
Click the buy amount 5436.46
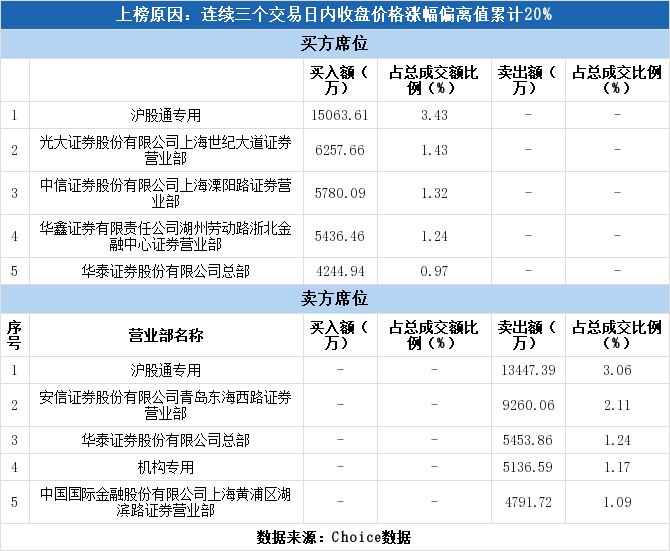coord(340,236)
